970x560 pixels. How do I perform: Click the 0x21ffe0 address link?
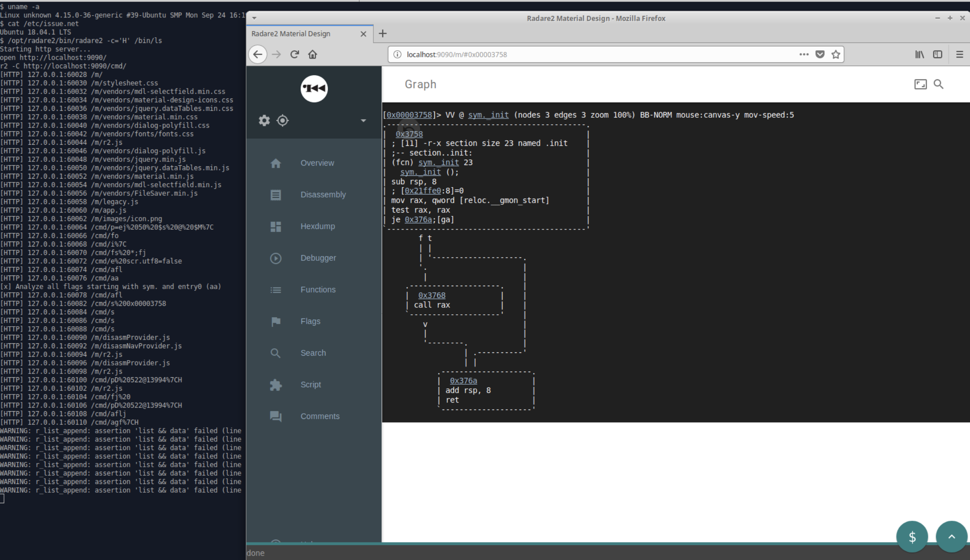pos(423,191)
